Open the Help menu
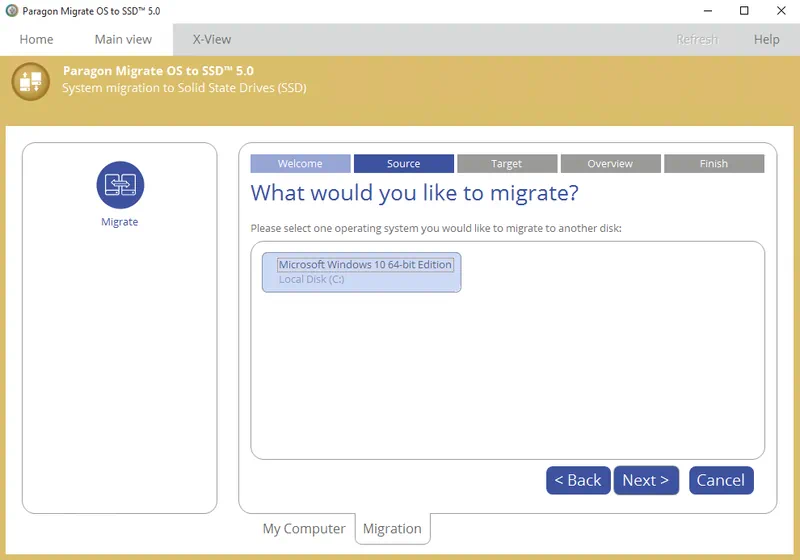800x560 pixels. point(766,39)
